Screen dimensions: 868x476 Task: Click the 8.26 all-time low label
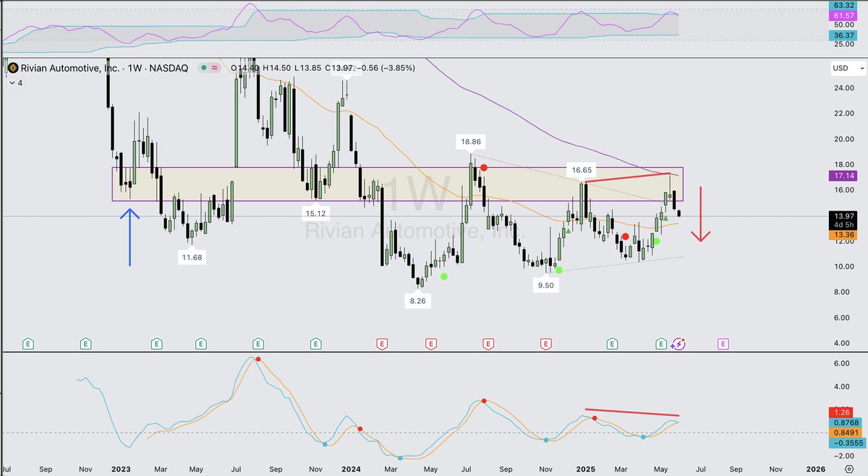(x=417, y=301)
